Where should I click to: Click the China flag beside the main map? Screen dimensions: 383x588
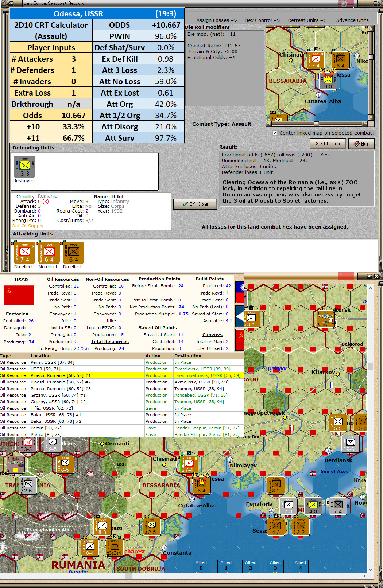[240, 293]
